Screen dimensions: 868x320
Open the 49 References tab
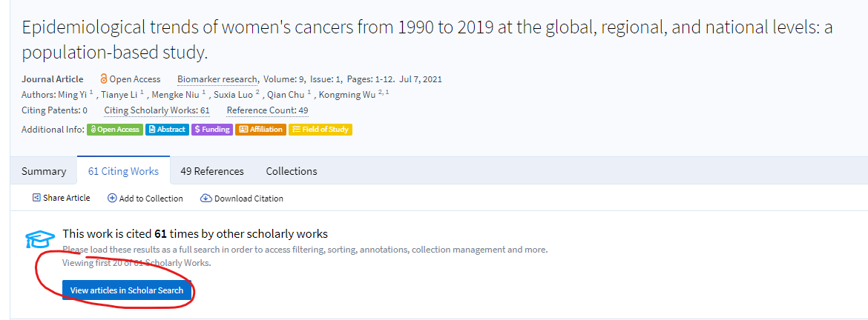212,171
